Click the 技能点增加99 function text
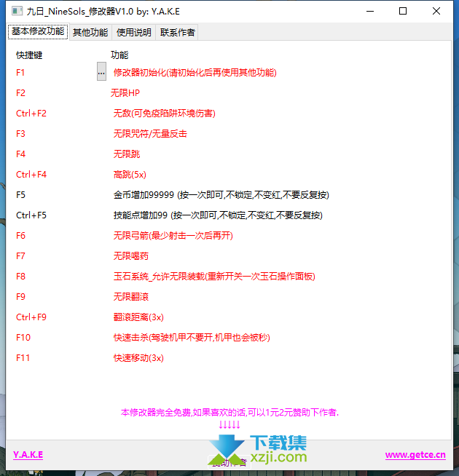This screenshot has height=476, width=459. pyautogui.click(x=218, y=215)
